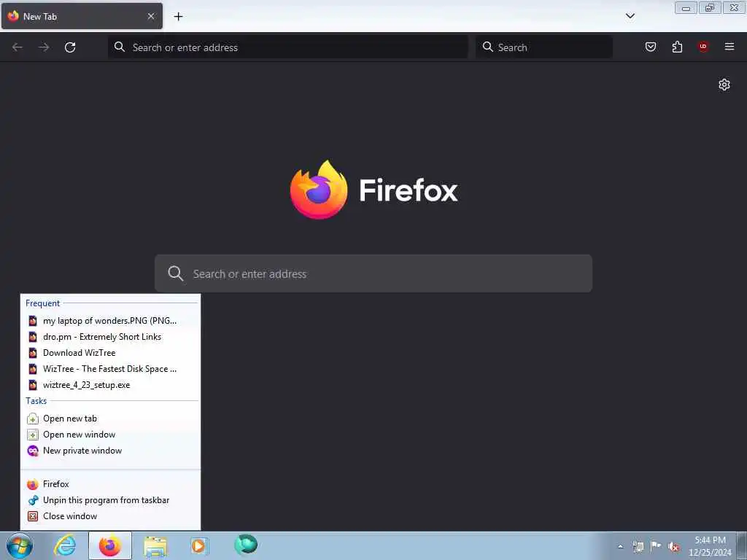This screenshot has height=560, width=747.
Task: Open the uBlock Origin toolbar icon
Action: [x=703, y=47]
